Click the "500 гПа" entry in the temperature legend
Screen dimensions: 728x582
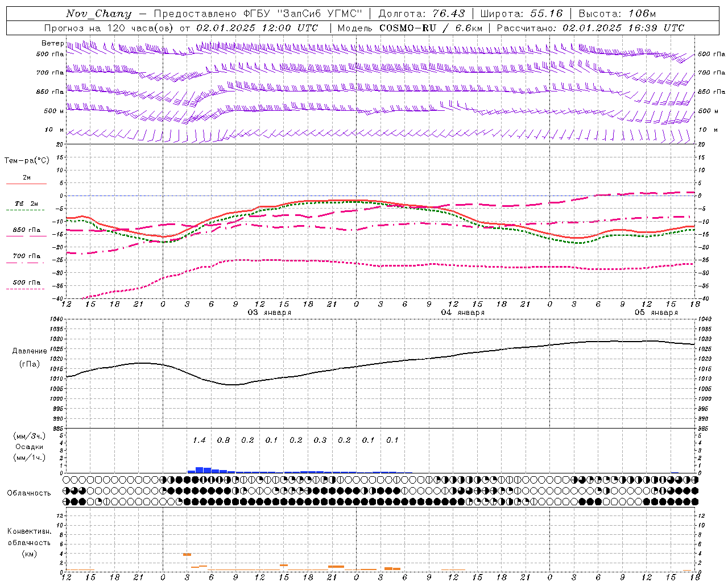point(27,282)
